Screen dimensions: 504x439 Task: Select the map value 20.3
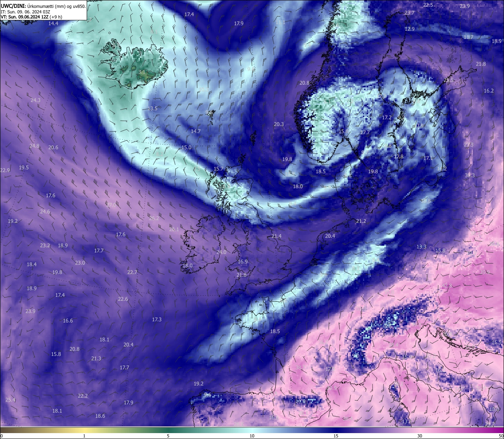coord(279,124)
